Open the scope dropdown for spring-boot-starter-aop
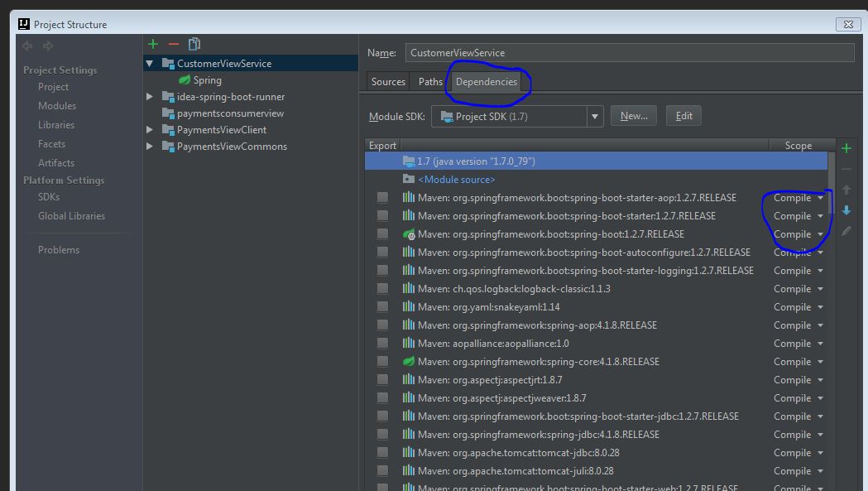 tap(820, 198)
